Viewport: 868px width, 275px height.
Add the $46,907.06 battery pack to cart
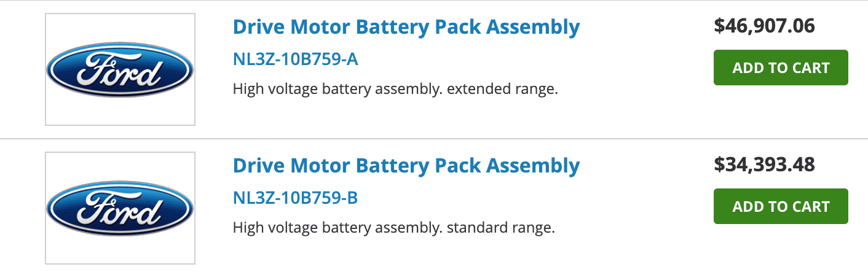pos(781,68)
